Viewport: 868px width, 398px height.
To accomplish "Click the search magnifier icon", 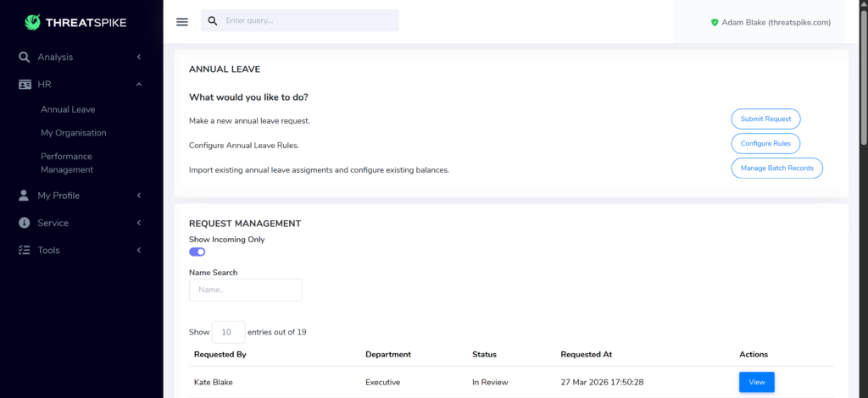I will tap(213, 21).
